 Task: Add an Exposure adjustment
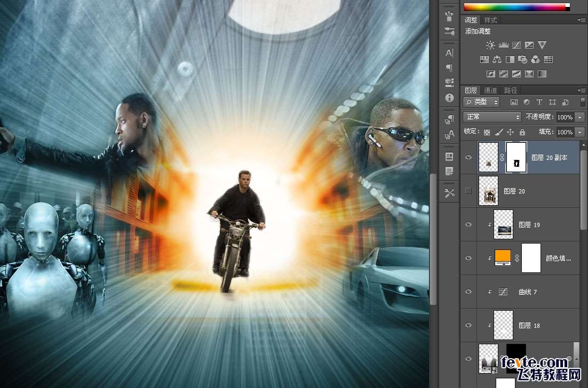tap(529, 45)
